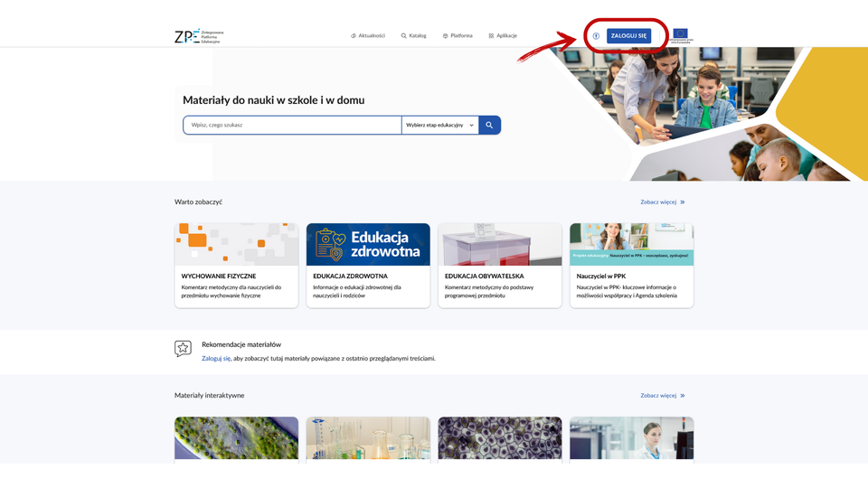
Task: Click the ZPE logo in header
Action: pos(198,36)
